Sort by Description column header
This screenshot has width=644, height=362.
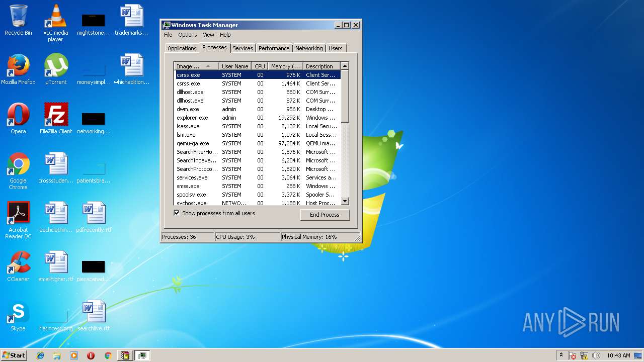[322, 66]
